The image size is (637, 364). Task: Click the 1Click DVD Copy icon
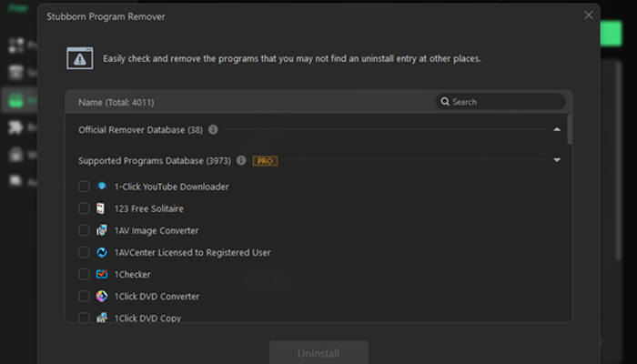[102, 318]
